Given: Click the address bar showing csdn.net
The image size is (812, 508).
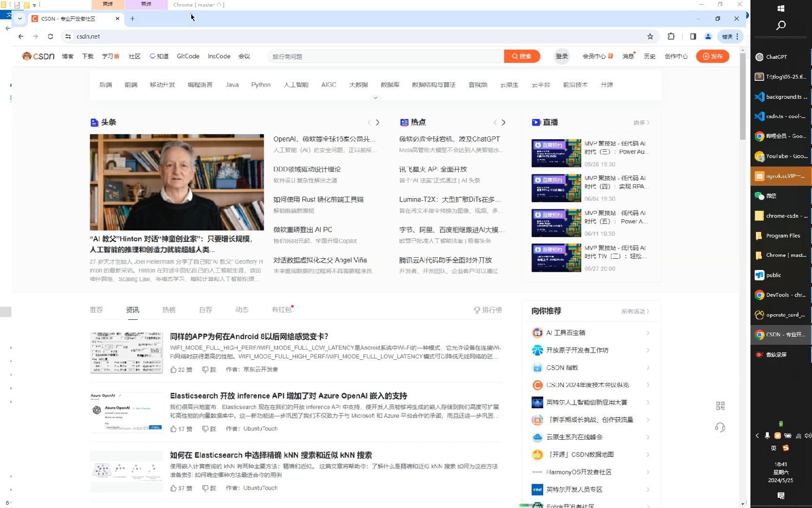Looking at the screenshot, I should pyautogui.click(x=357, y=36).
